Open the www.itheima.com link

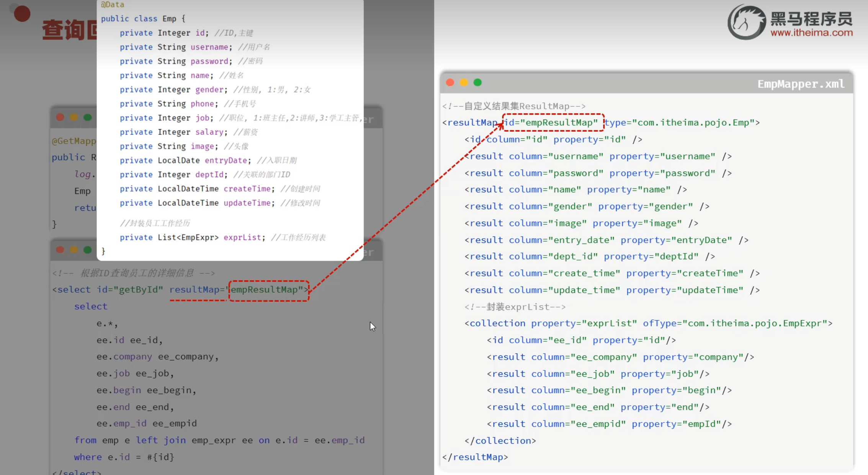(811, 33)
